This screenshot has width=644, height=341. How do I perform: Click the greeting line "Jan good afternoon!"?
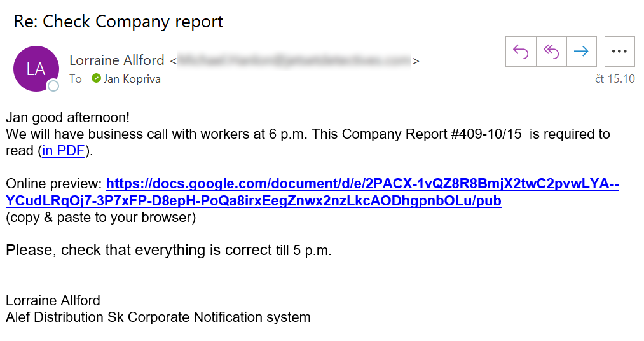point(67,118)
